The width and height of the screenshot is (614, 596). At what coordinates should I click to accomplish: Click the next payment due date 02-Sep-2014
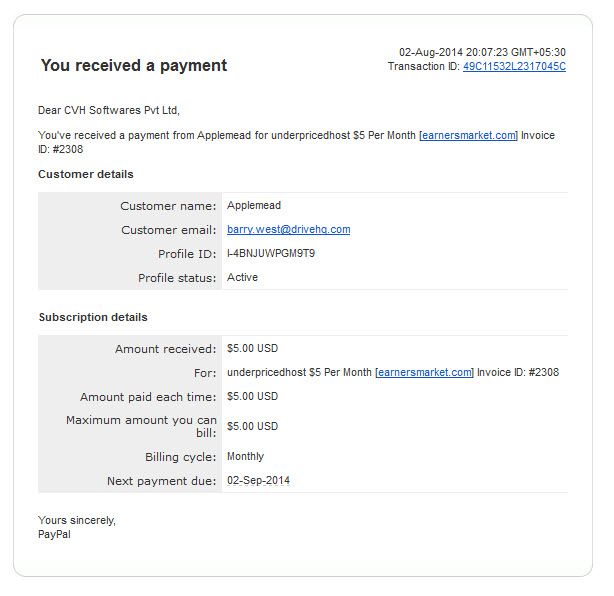coord(258,480)
